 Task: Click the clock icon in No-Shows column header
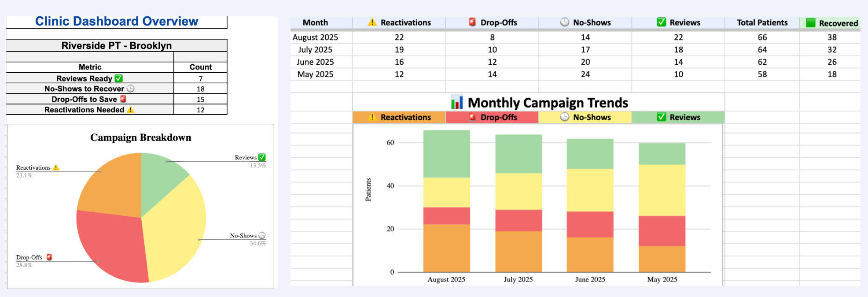point(564,22)
